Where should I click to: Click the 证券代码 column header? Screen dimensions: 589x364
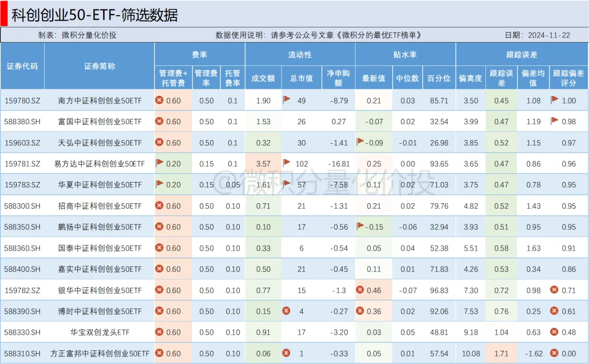tap(22, 66)
